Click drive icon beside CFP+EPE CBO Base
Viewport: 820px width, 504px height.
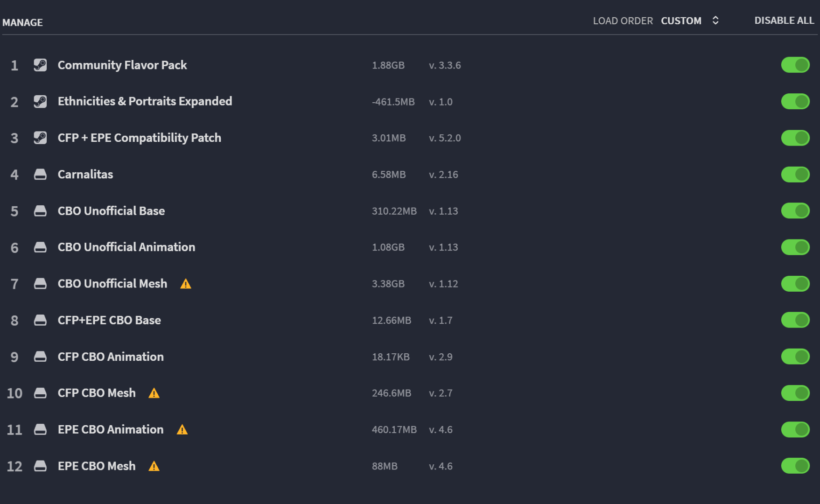(x=40, y=320)
